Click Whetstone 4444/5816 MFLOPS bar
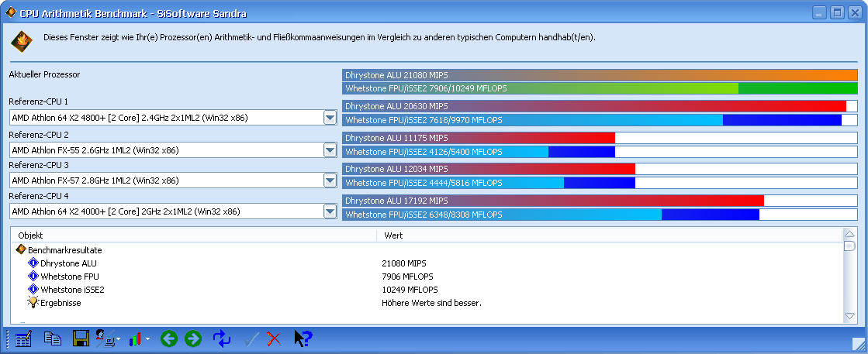The image size is (868, 354). 600,183
